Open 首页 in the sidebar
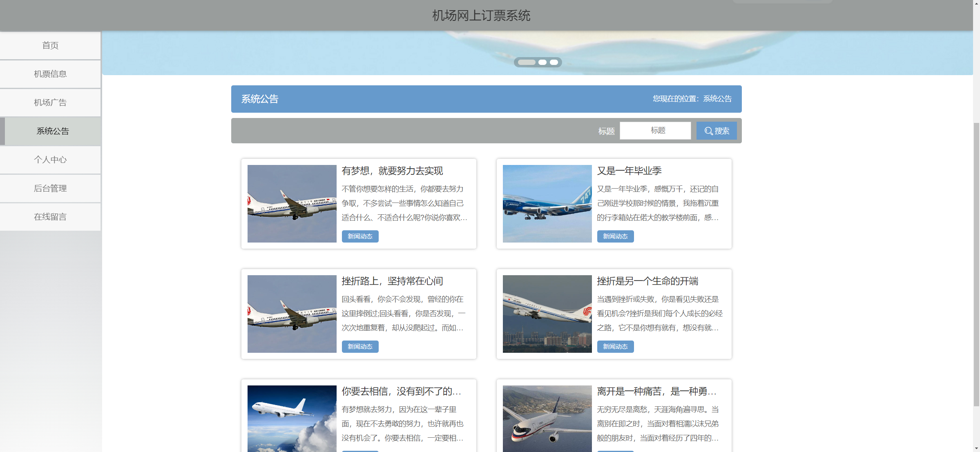The width and height of the screenshot is (980, 452). click(50, 45)
